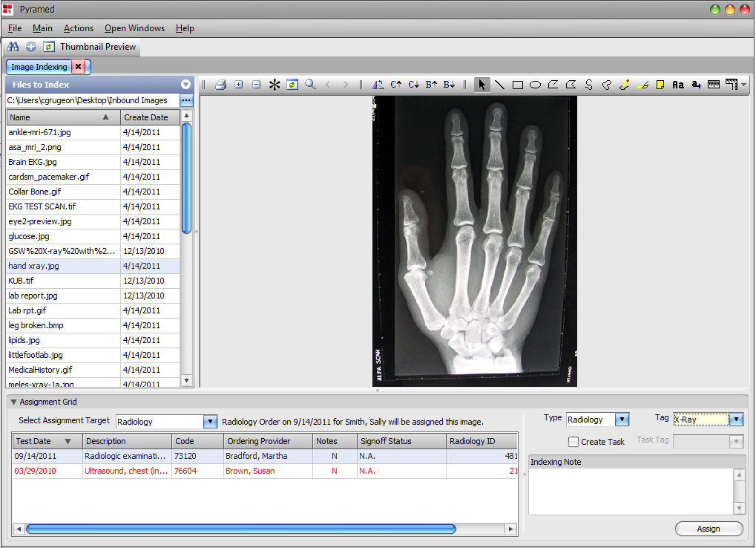Select file ankle-mri-671.jpg
Image resolution: width=756 pixels, height=548 pixels.
pos(93,132)
